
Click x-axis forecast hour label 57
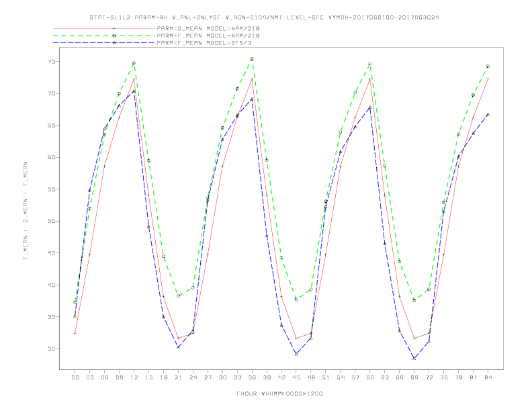355,377
